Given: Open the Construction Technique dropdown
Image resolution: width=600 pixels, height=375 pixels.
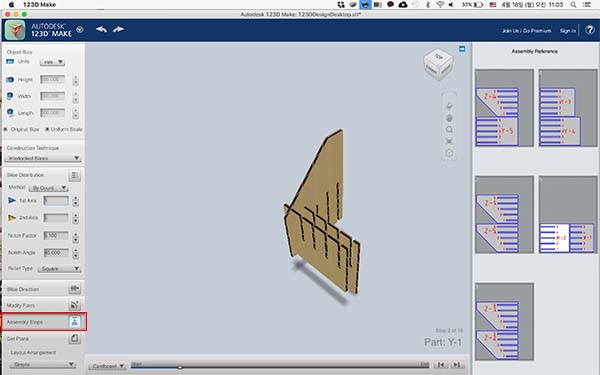Looking at the screenshot, I should click(43, 158).
